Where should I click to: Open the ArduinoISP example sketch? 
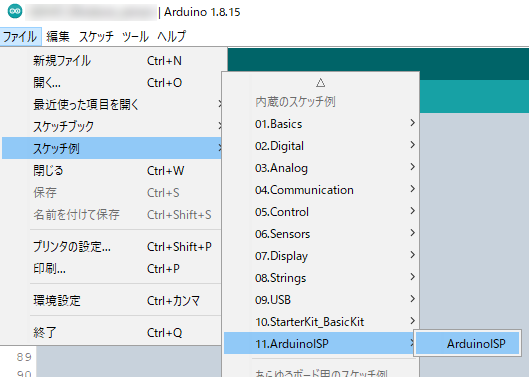pos(467,343)
